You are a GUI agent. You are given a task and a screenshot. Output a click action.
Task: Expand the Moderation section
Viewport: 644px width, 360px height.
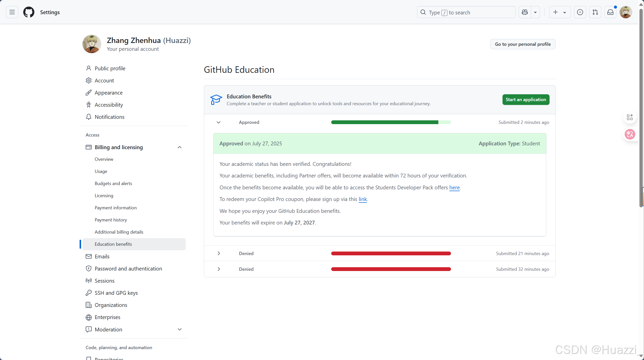[180, 329]
